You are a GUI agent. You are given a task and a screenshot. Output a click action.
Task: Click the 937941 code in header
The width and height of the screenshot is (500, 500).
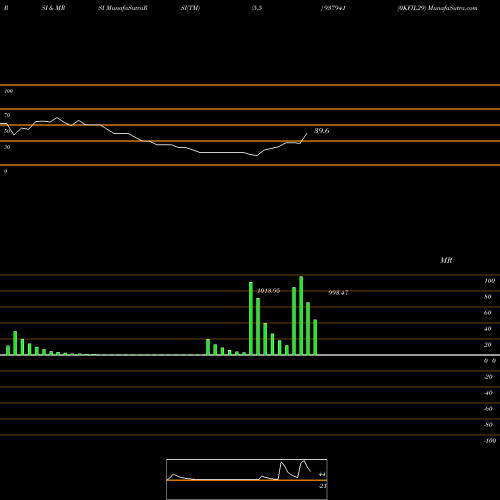tap(334, 8)
